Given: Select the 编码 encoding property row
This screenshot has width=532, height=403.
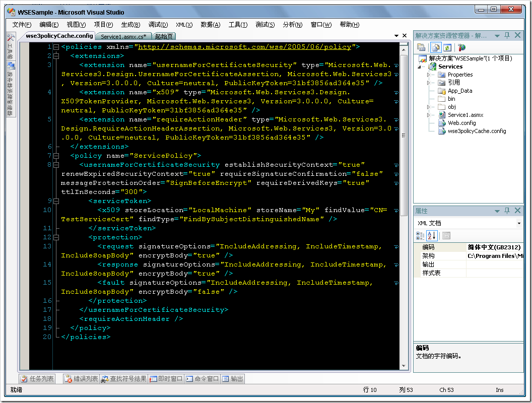Looking at the screenshot, I should (x=469, y=247).
